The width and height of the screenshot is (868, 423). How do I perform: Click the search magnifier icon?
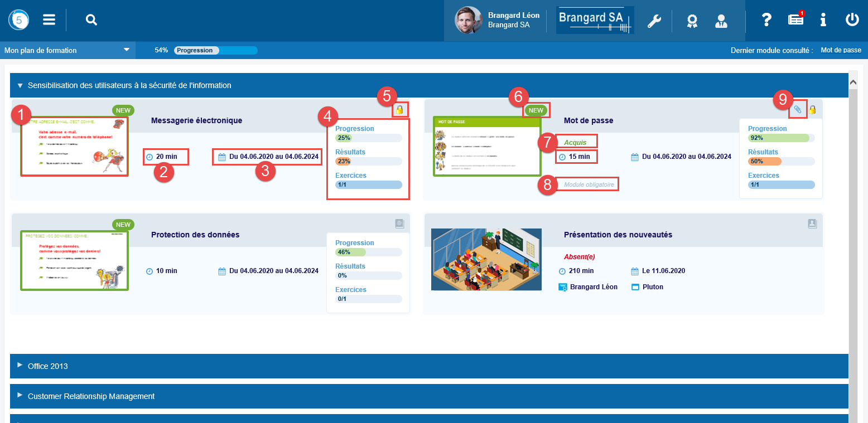click(91, 20)
